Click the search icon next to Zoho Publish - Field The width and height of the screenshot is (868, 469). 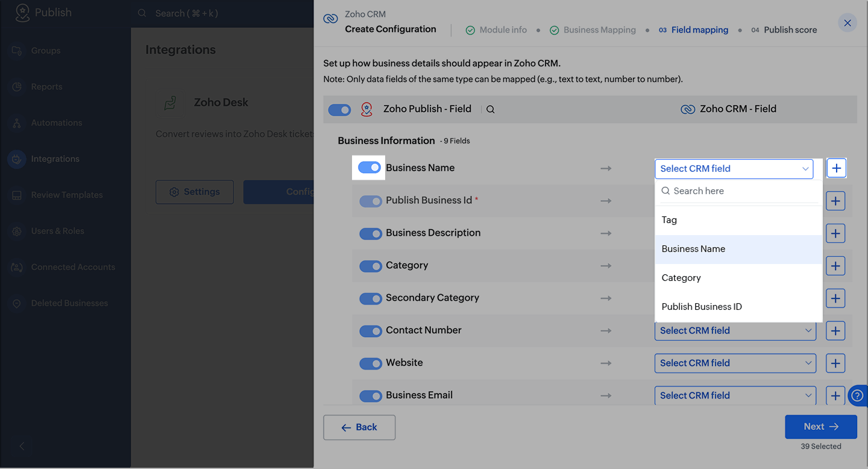[x=491, y=110]
